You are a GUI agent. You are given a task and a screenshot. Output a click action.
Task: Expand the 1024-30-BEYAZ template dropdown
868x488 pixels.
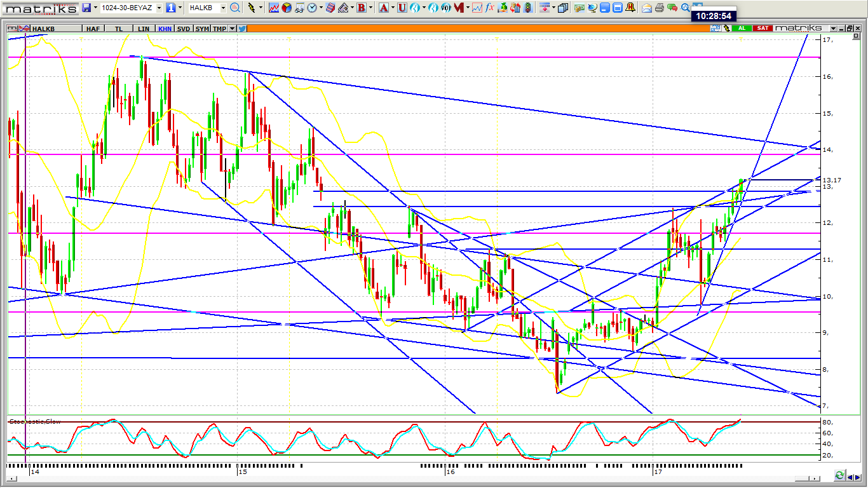159,8
